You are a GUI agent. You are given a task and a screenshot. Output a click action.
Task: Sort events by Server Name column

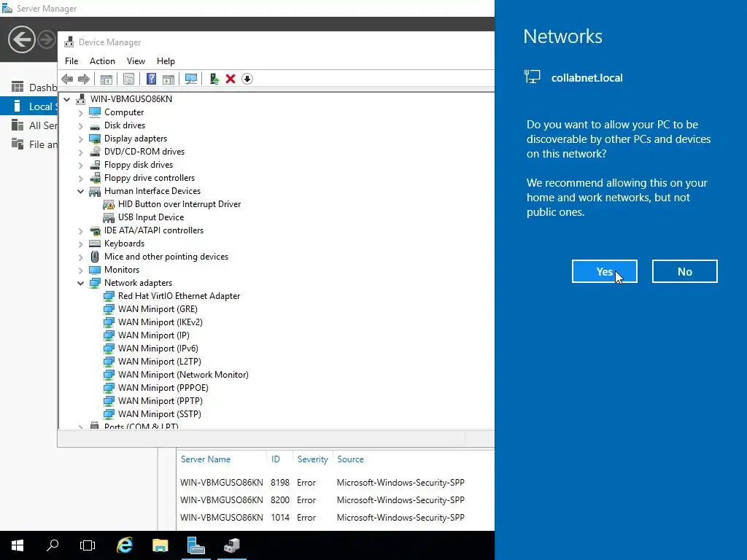coord(205,459)
